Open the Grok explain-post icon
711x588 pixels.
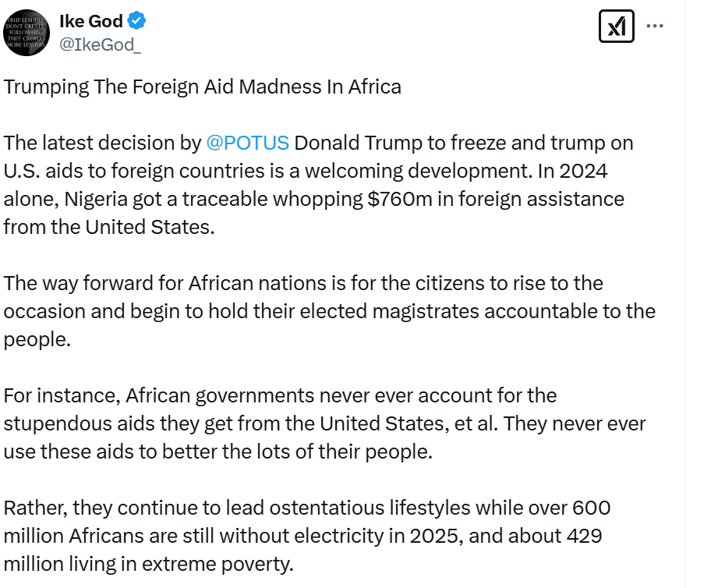616,27
